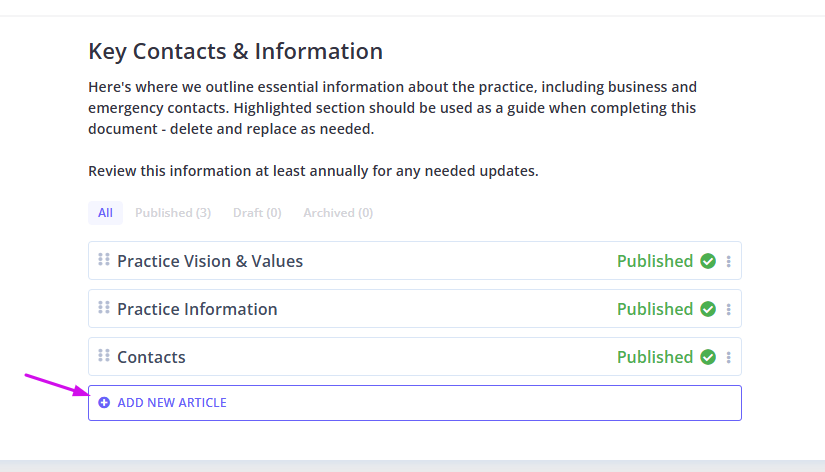Open three-dot menu for Practice Vision & Values
The height and width of the screenshot is (472, 825).
[728, 262]
